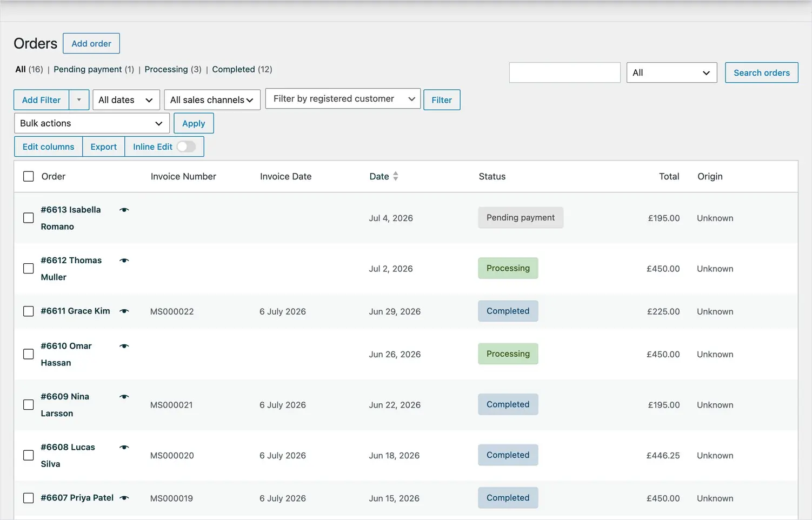Select checkbox for order #6612
Viewport: 812px width, 520px height.
[29, 269]
